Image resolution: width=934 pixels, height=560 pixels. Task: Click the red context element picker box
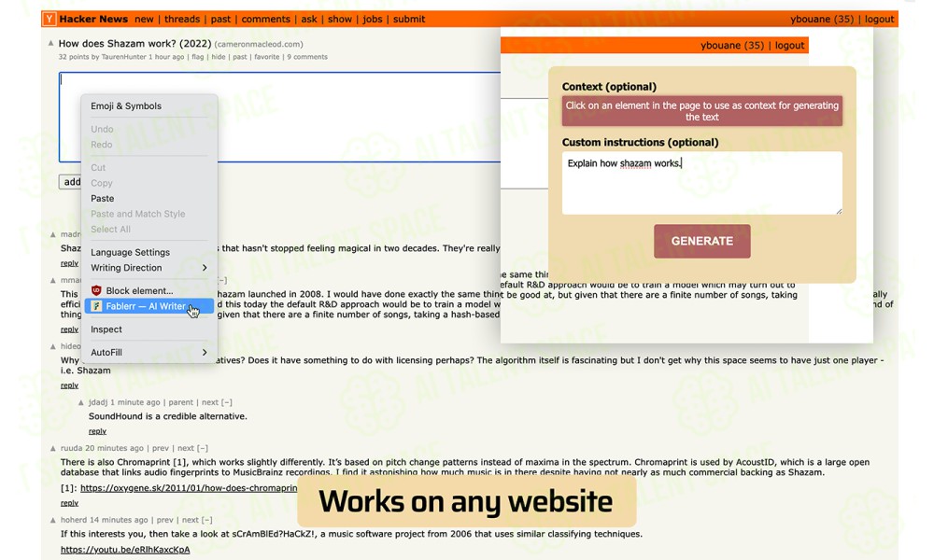[x=701, y=111]
